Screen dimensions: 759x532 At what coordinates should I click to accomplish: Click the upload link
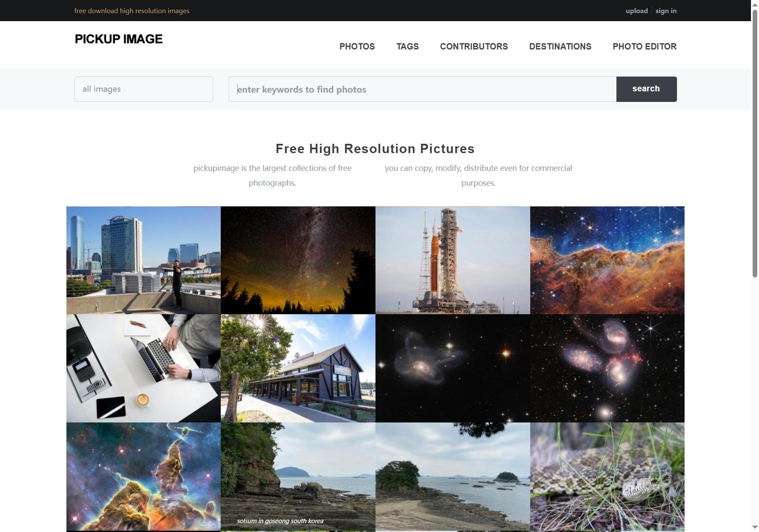tap(637, 11)
